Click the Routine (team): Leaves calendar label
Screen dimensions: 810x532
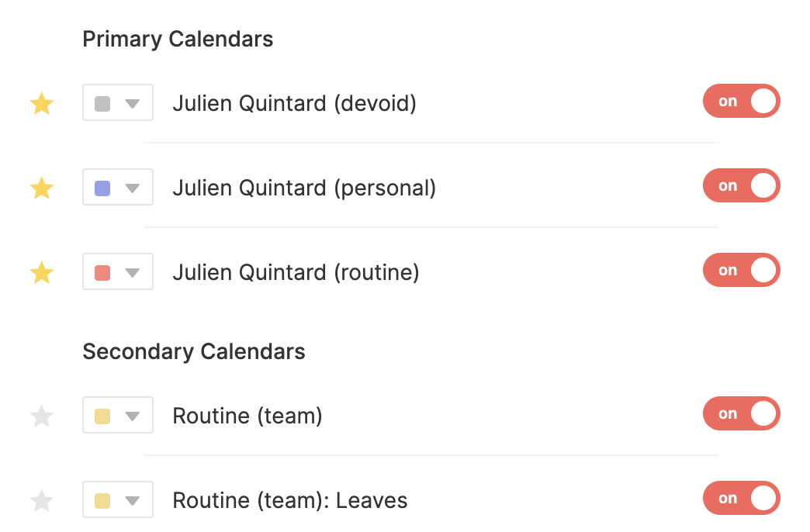289,501
